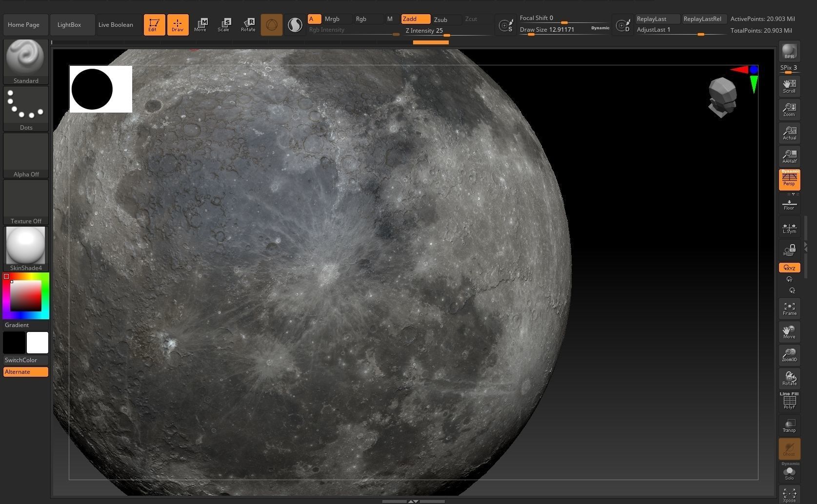817x504 pixels.
Task: Toggle PolyF polyframe display
Action: [789, 401]
